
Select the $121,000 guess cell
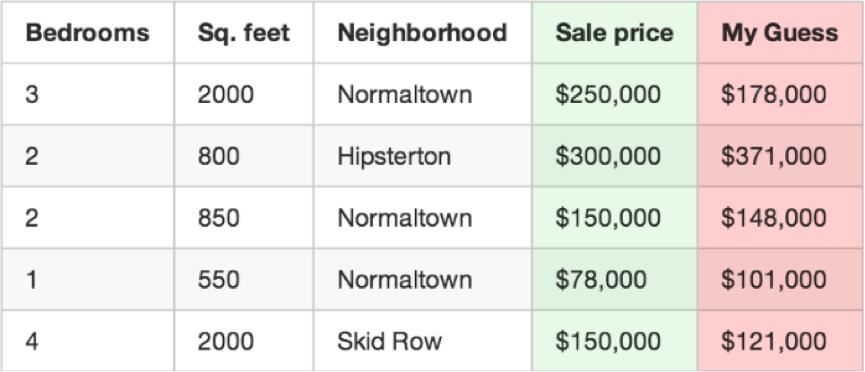pos(780,341)
